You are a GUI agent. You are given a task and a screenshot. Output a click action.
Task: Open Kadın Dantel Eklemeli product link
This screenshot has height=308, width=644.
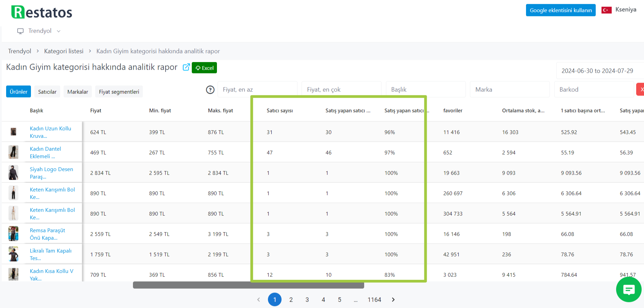pyautogui.click(x=45, y=152)
